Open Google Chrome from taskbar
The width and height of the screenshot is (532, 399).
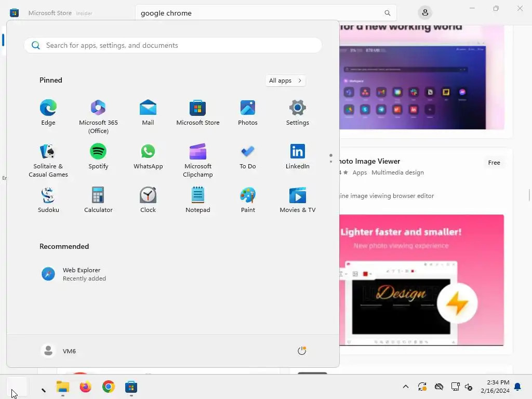click(109, 387)
